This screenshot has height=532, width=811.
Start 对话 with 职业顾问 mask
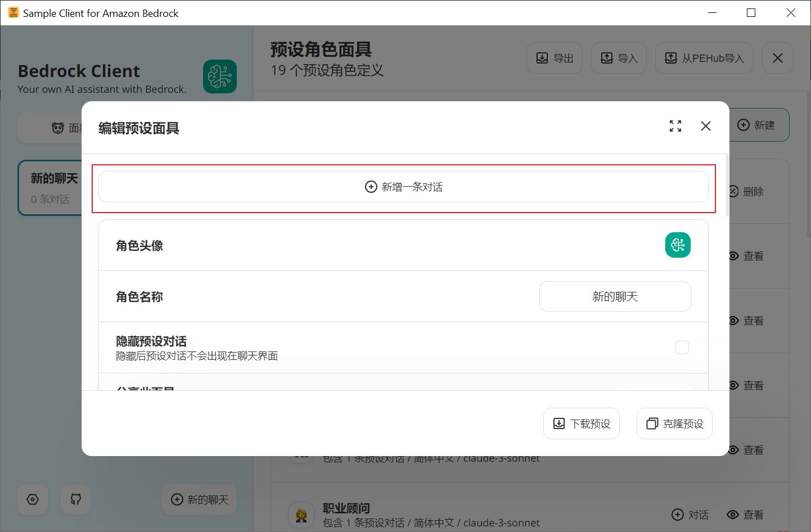tap(690, 515)
